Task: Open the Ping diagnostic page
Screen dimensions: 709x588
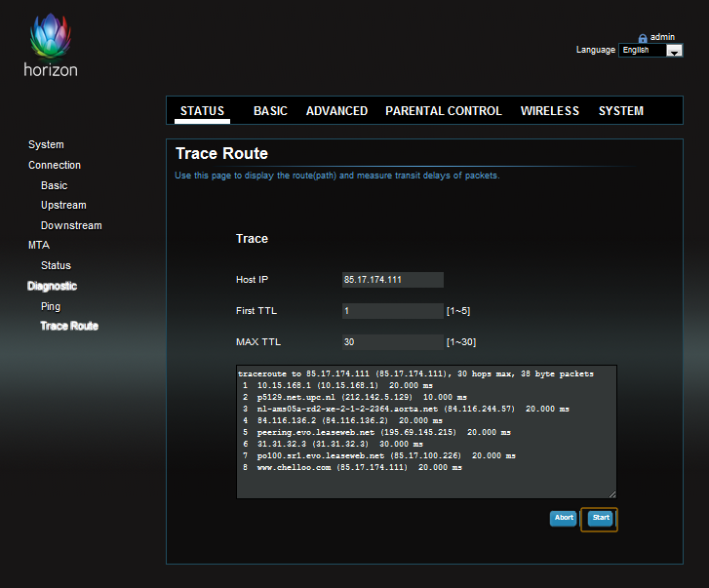Action: pyautogui.click(x=51, y=306)
